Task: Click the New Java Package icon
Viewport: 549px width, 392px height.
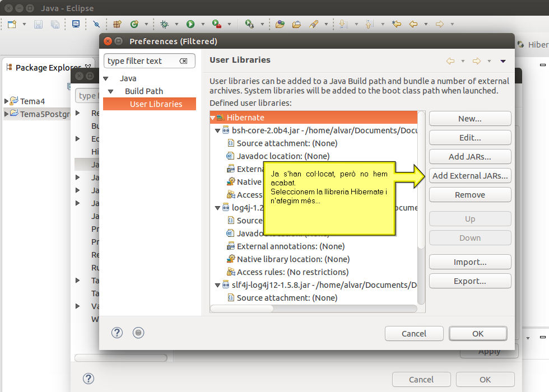Action: pos(117,24)
